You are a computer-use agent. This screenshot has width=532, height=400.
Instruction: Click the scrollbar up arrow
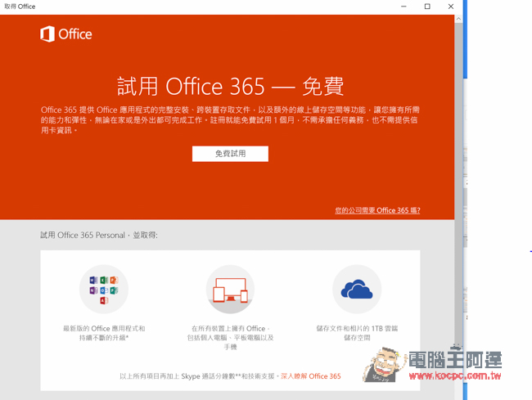(x=458, y=19)
